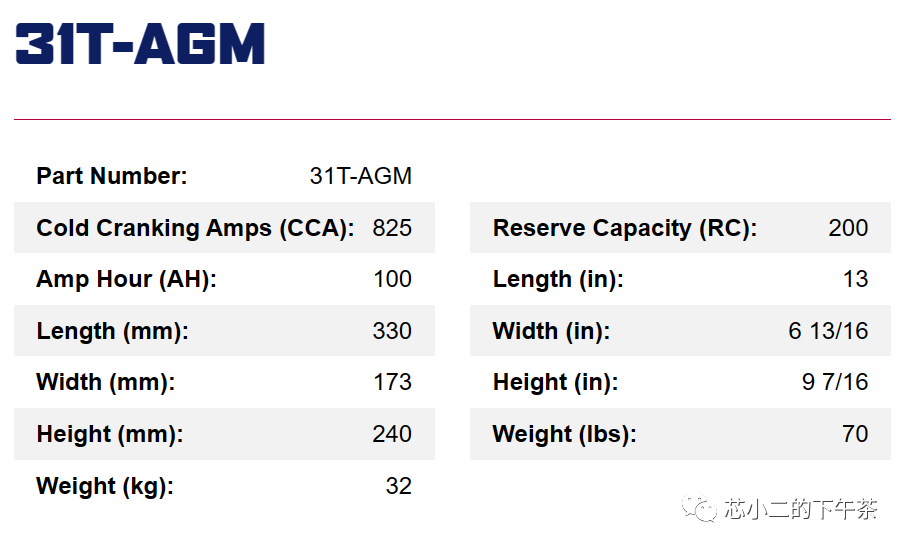Select the Part Number value 31T-AGM
Screen dimensions: 907x549
tap(360, 176)
